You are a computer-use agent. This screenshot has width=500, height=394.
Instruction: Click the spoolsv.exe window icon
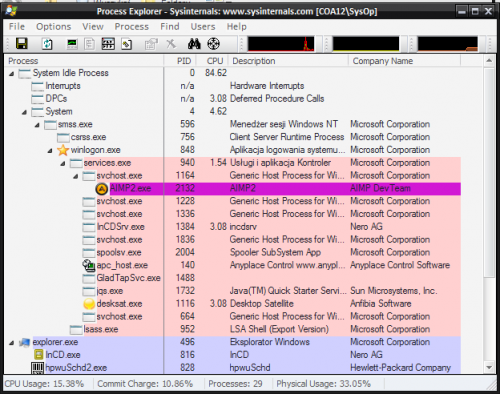point(89,253)
